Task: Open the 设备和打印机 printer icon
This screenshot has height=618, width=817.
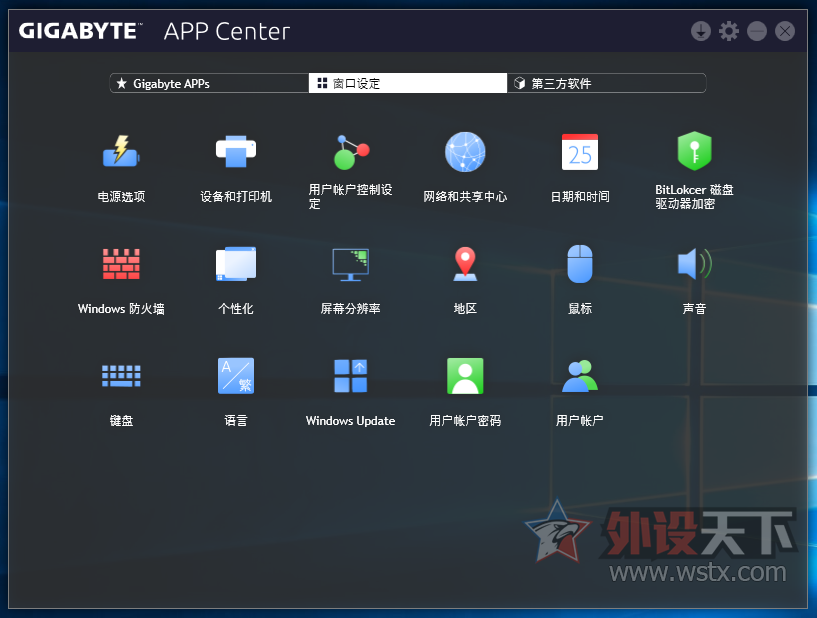Action: (236, 151)
